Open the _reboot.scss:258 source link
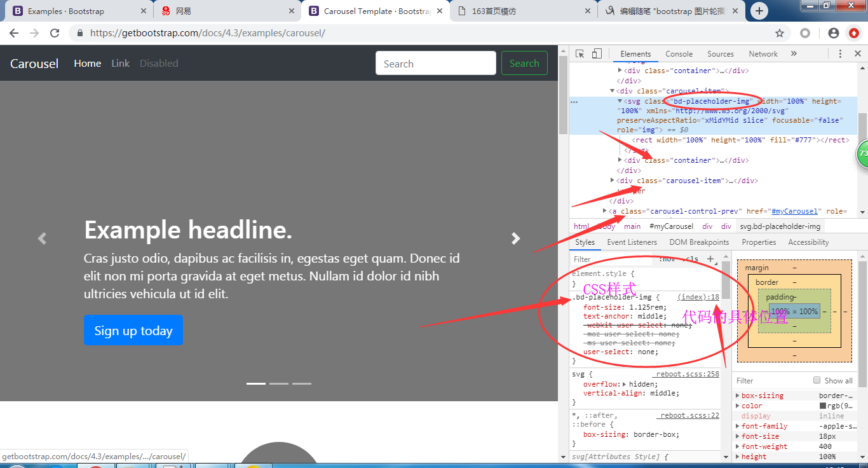The height and width of the screenshot is (468, 868). click(686, 374)
